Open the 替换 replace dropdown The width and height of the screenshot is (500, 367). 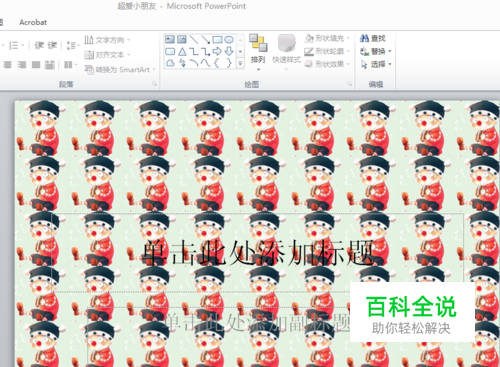click(x=375, y=51)
